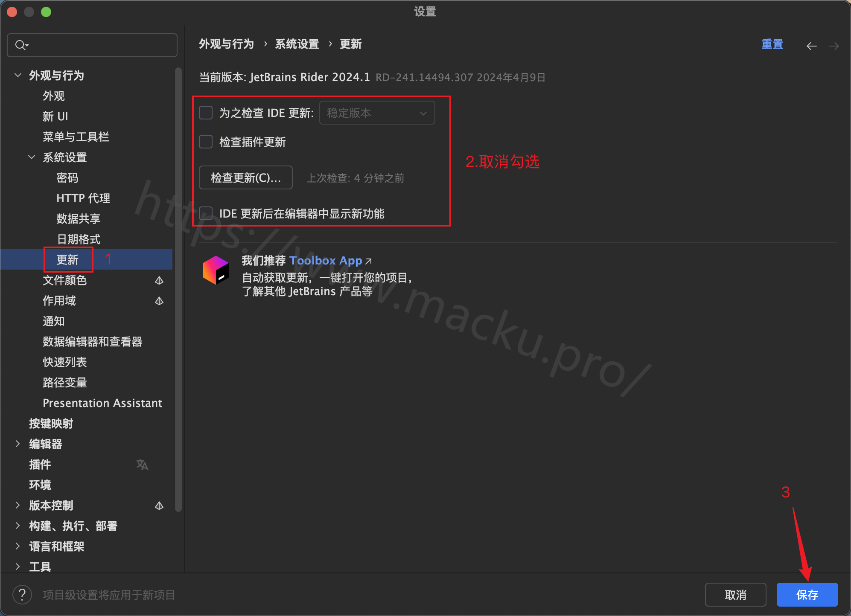
Task: Click the search magnifier icon
Action: (x=21, y=45)
